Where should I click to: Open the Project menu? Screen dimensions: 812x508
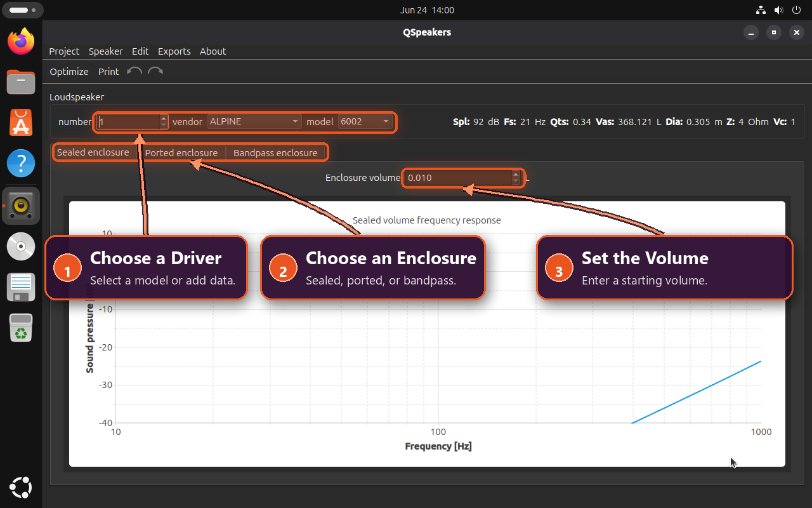tap(64, 51)
